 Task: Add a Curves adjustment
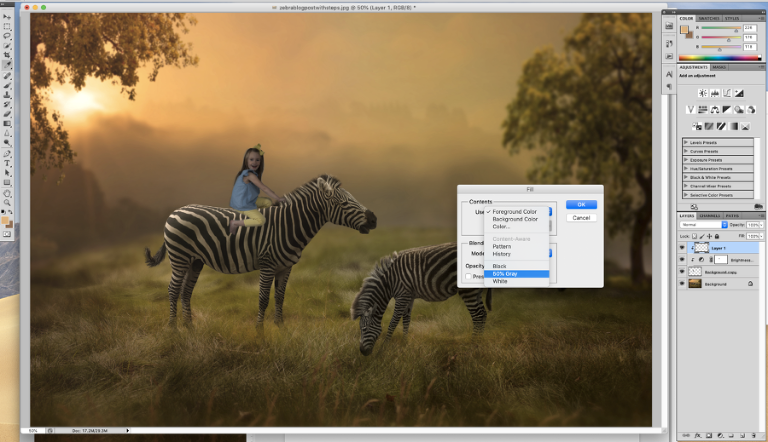click(x=727, y=93)
